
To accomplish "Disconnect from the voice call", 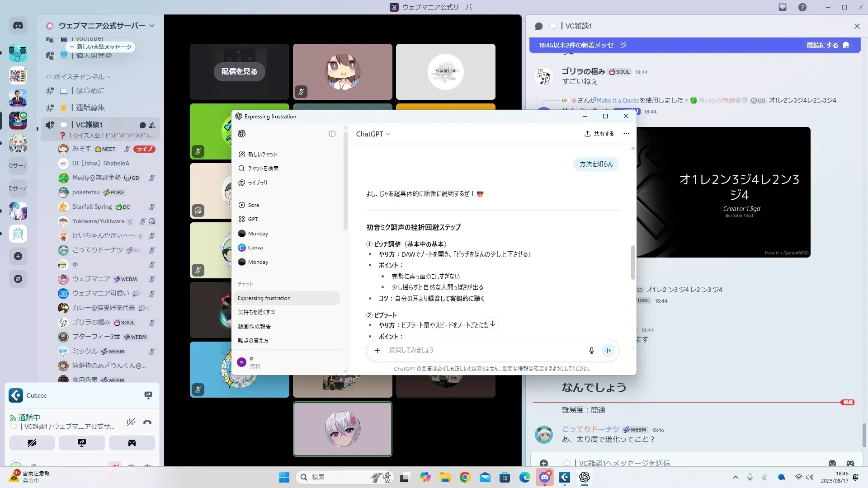I will click(147, 422).
